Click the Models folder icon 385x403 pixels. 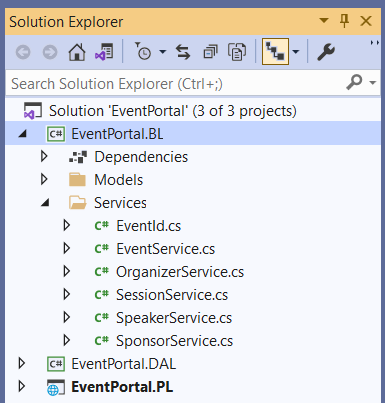(x=77, y=180)
